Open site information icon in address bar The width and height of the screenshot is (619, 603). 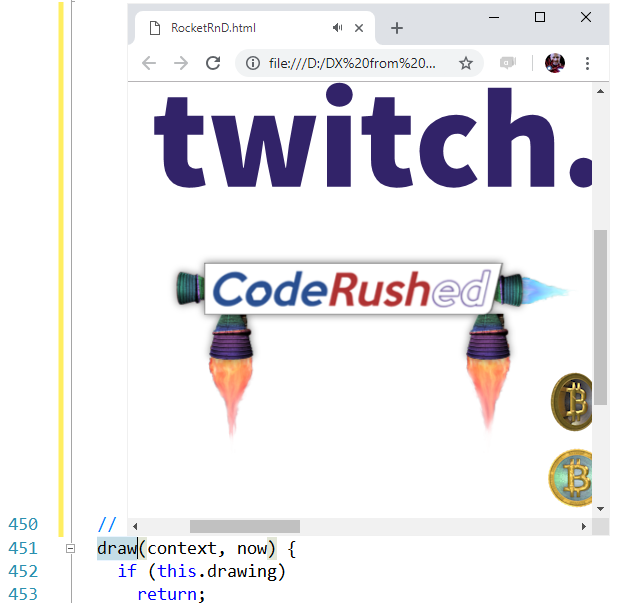pyautogui.click(x=253, y=63)
